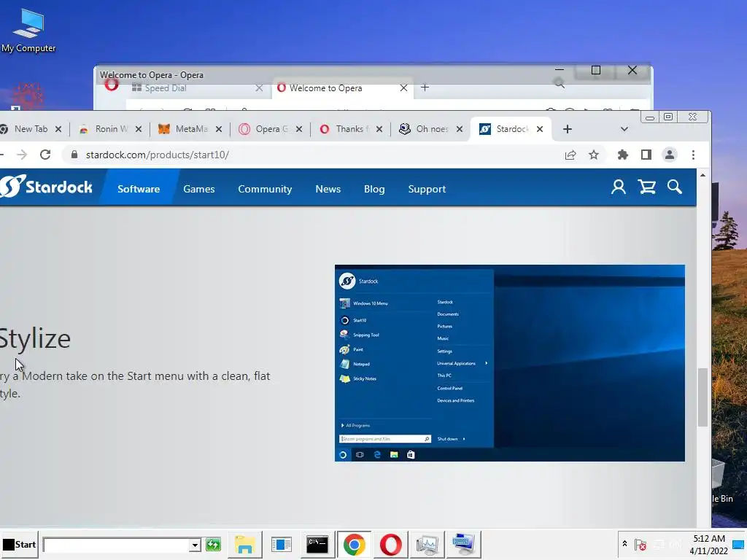This screenshot has height=560, width=747.
Task: Expand the Chrome tab search chevron
Action: tap(624, 129)
